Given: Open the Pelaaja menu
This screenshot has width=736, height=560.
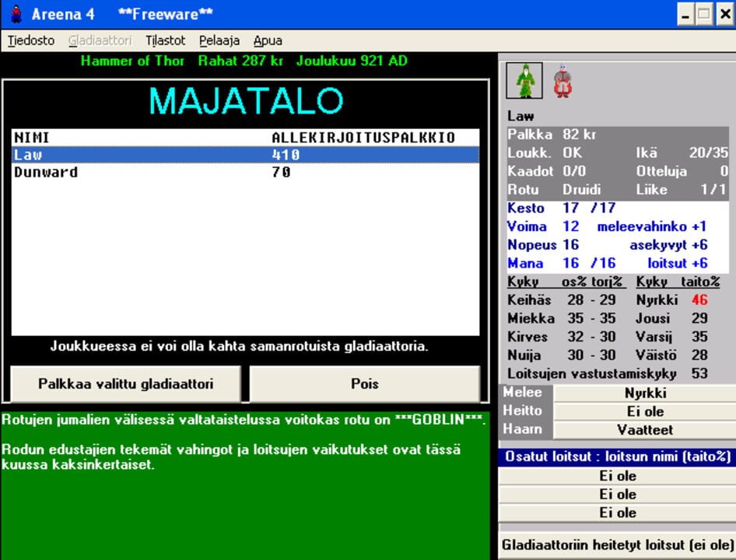Looking at the screenshot, I should point(219,41).
